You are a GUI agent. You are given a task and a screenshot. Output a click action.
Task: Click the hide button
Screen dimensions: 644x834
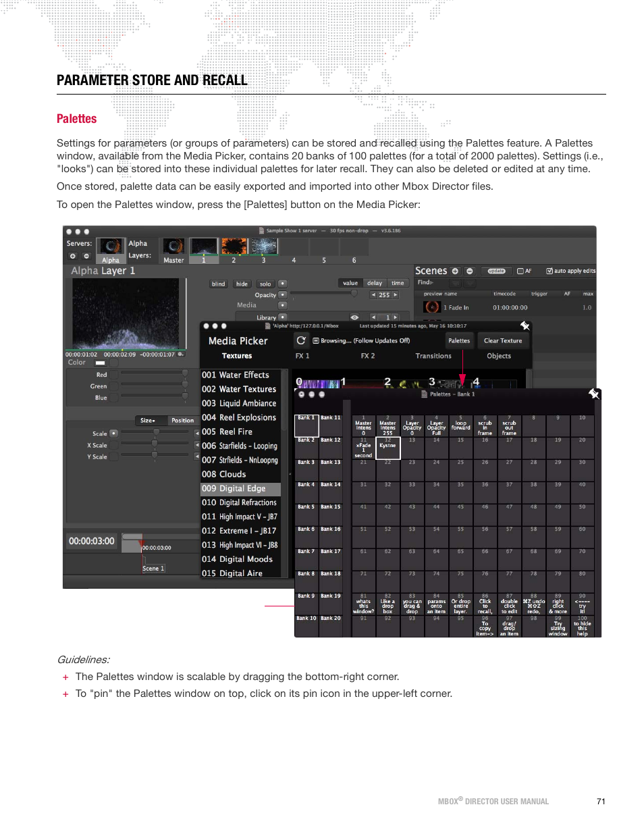click(242, 284)
